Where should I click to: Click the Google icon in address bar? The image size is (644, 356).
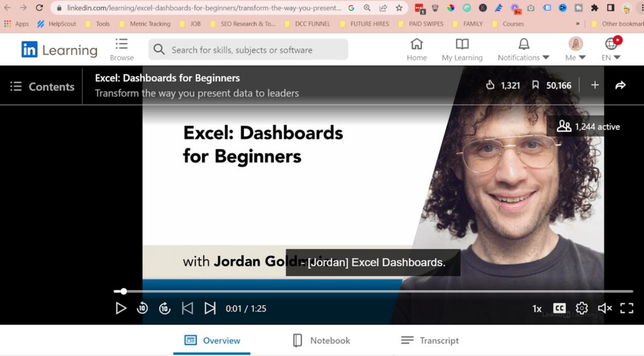[351, 8]
